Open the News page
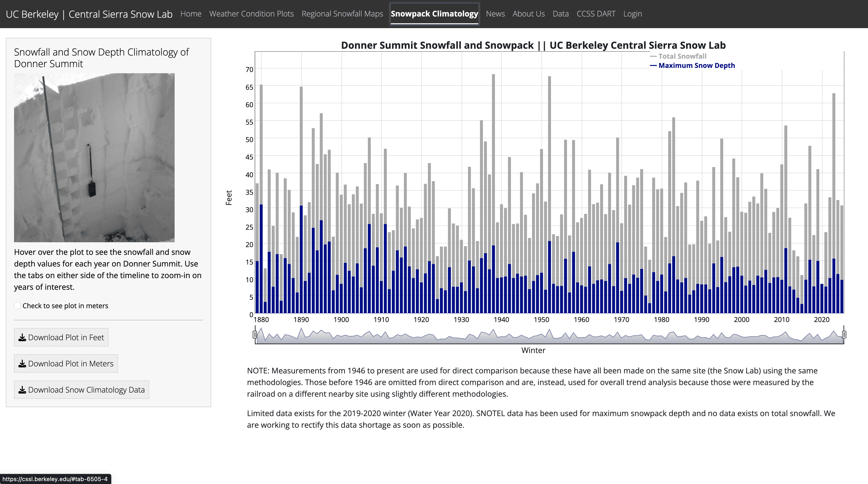868x484 pixels. [495, 14]
